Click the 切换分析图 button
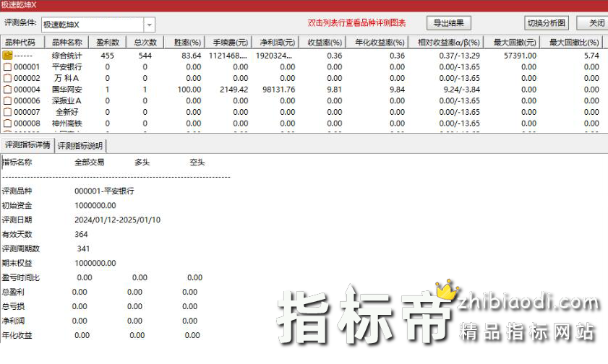608x364 pixels. coord(547,23)
